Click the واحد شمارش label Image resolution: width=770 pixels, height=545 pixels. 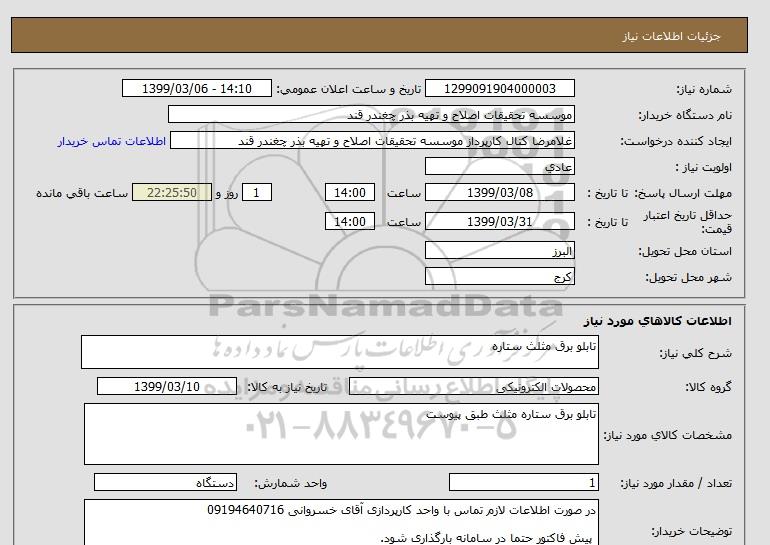(291, 483)
